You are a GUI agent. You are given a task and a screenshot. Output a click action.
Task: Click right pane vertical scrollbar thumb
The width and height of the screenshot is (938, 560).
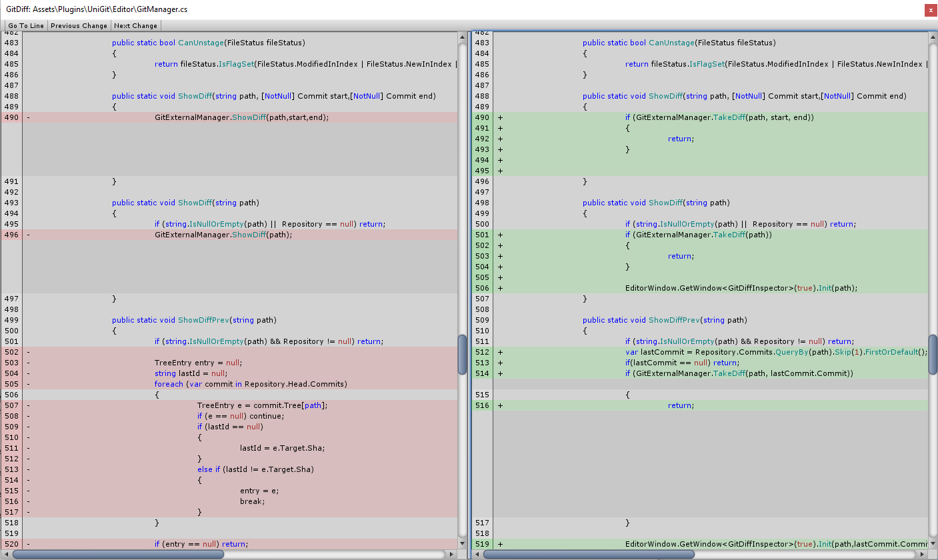[933, 355]
